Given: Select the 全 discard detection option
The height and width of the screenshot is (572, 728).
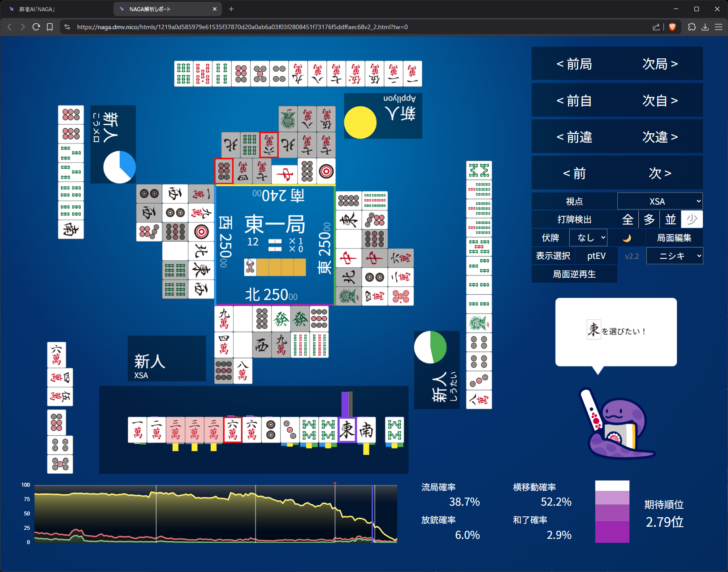Looking at the screenshot, I should [x=628, y=219].
